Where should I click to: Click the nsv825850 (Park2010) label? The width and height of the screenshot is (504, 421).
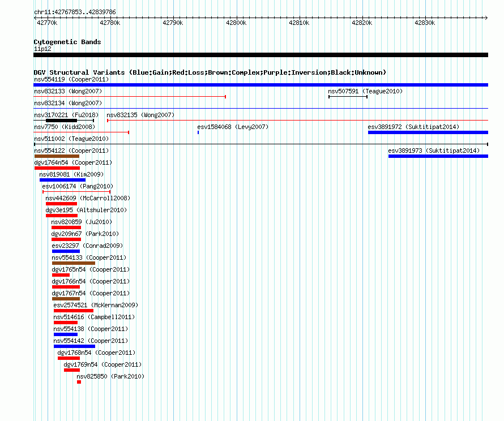(x=110, y=376)
